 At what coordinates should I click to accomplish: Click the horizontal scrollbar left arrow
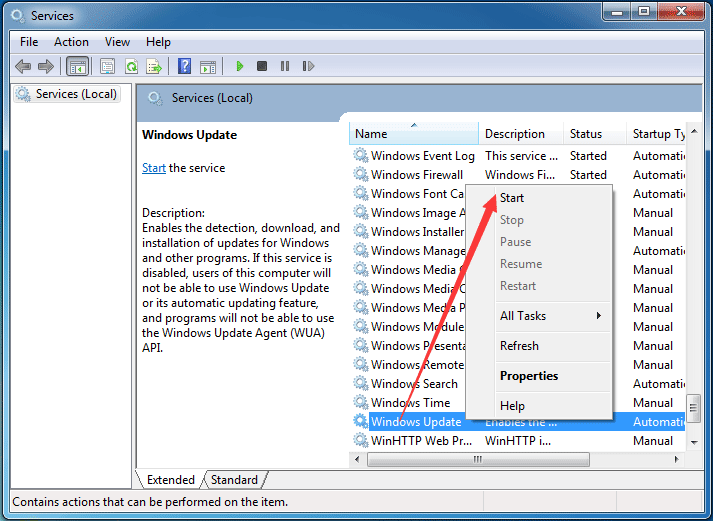point(357,459)
